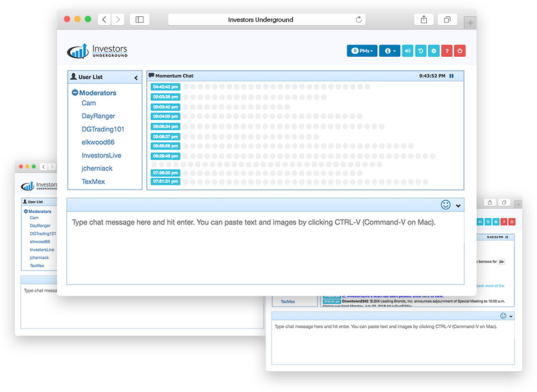Click the 05:03:38 pm timestamp
Screen dimensions: 537x392
(165, 97)
